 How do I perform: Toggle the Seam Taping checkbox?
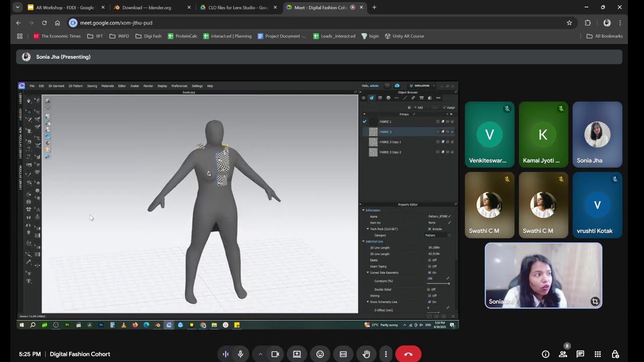(x=429, y=266)
